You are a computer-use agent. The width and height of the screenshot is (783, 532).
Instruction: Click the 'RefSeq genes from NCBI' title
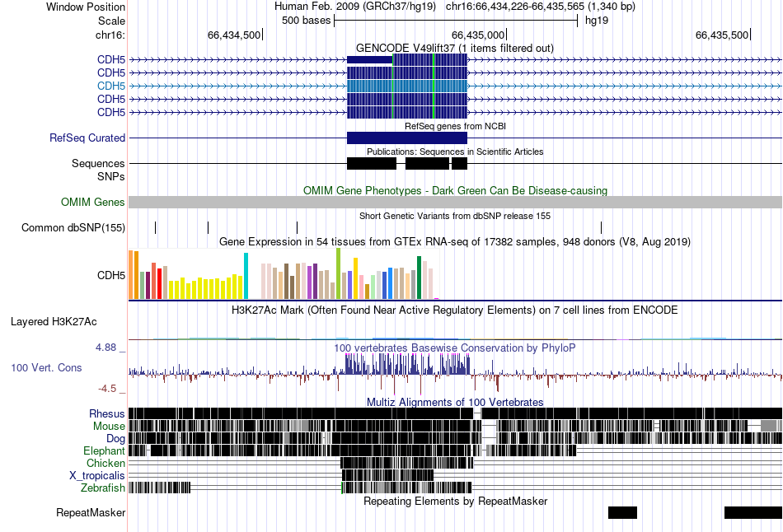point(455,126)
